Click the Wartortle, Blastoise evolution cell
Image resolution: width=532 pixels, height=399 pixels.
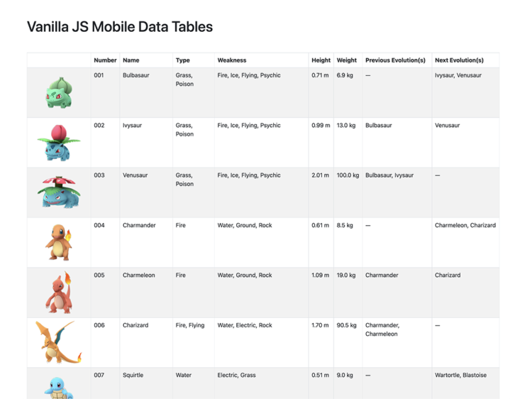[x=460, y=375]
